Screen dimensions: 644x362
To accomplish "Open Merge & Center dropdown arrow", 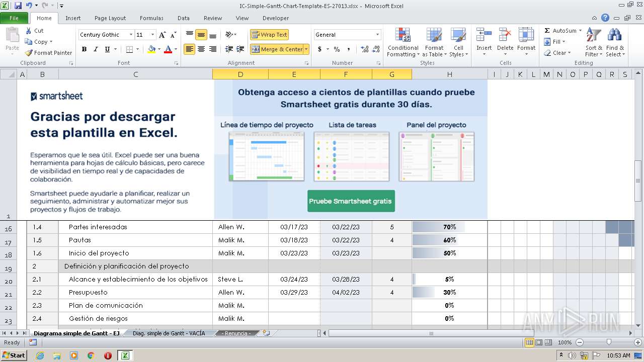I will pos(306,49).
